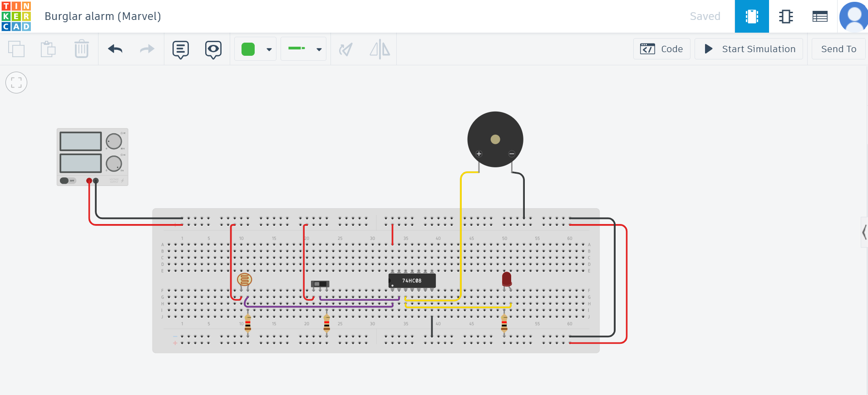Click the Mirror flip icon
The width and height of the screenshot is (868, 395).
point(380,49)
